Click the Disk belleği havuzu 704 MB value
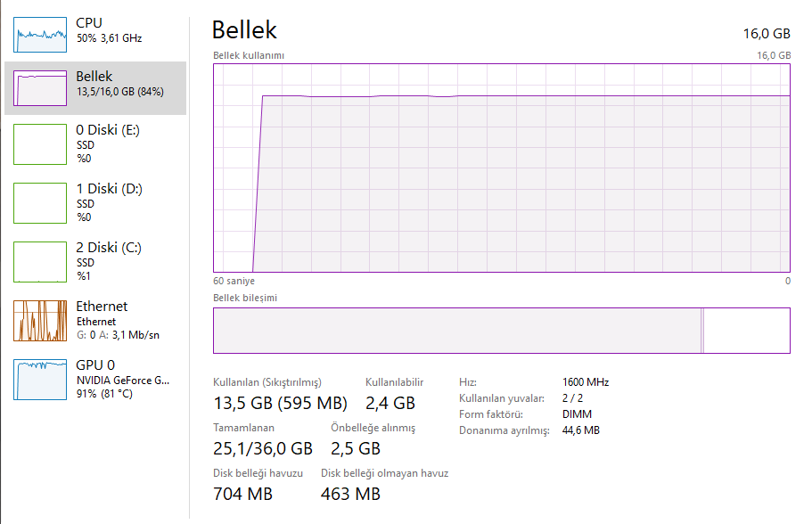Image resolution: width=812 pixels, height=524 pixels. (242, 494)
